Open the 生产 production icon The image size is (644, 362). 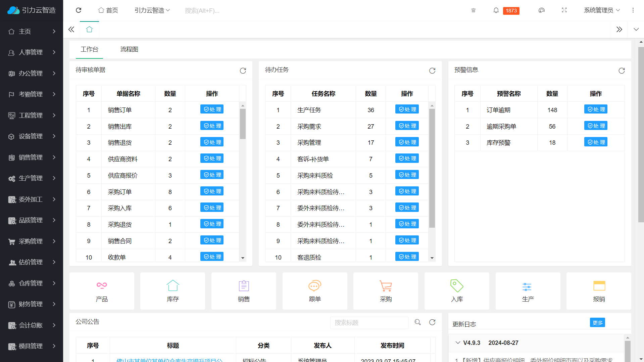528,290
